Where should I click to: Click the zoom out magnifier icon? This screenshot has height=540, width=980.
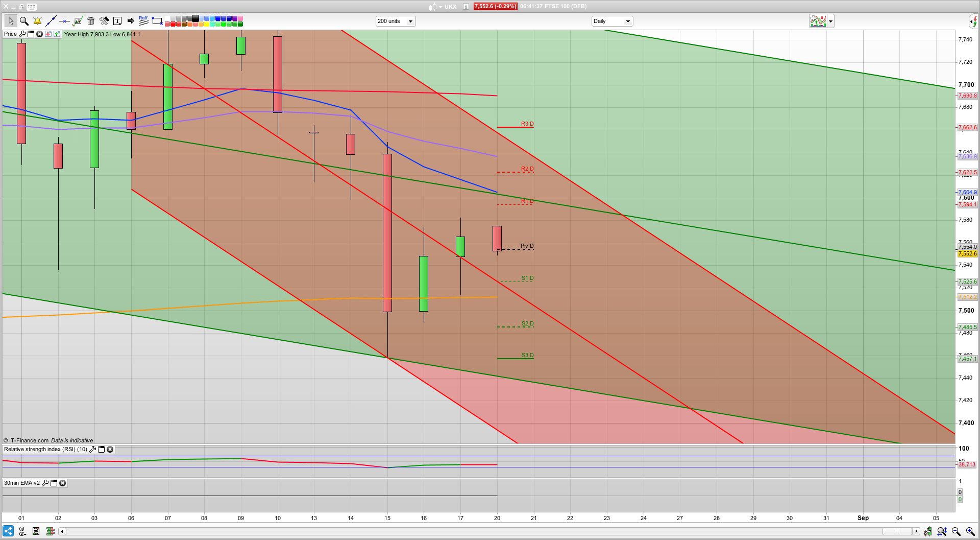pyautogui.click(x=956, y=531)
